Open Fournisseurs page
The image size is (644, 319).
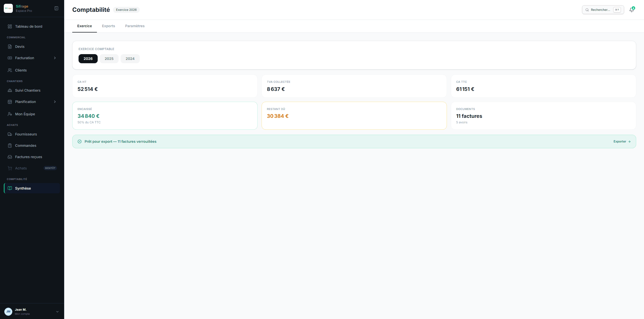point(32,134)
